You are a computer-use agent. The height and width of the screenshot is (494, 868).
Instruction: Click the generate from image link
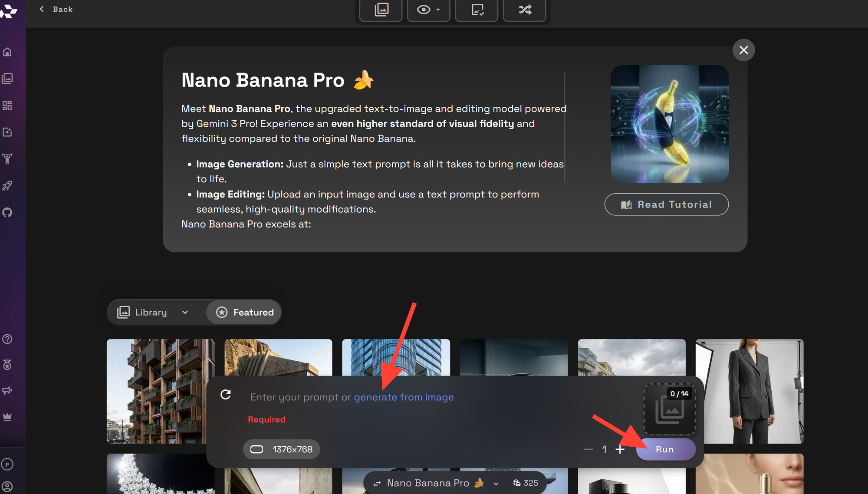pos(404,397)
